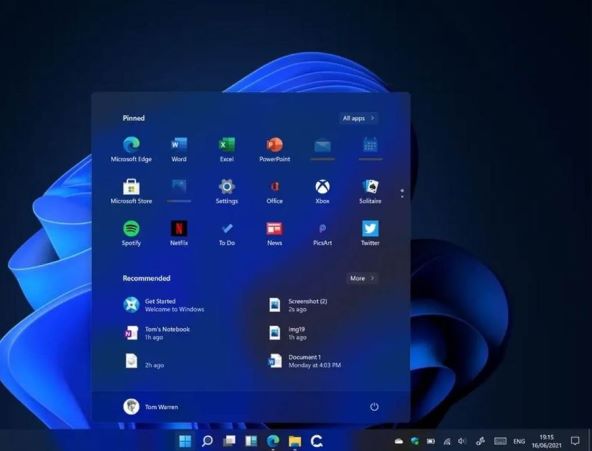
Task: Open Spotify
Action: [131, 233]
